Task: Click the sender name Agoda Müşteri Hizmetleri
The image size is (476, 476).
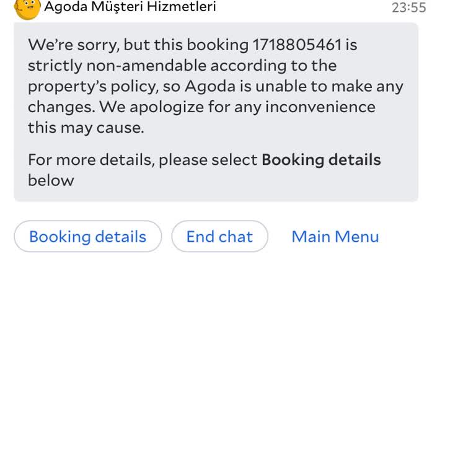Action: click(130, 7)
